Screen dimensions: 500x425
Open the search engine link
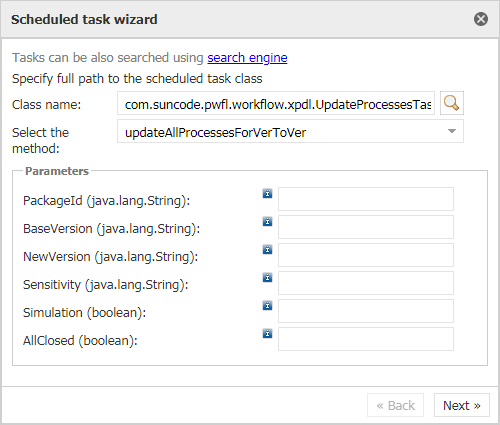pos(247,58)
